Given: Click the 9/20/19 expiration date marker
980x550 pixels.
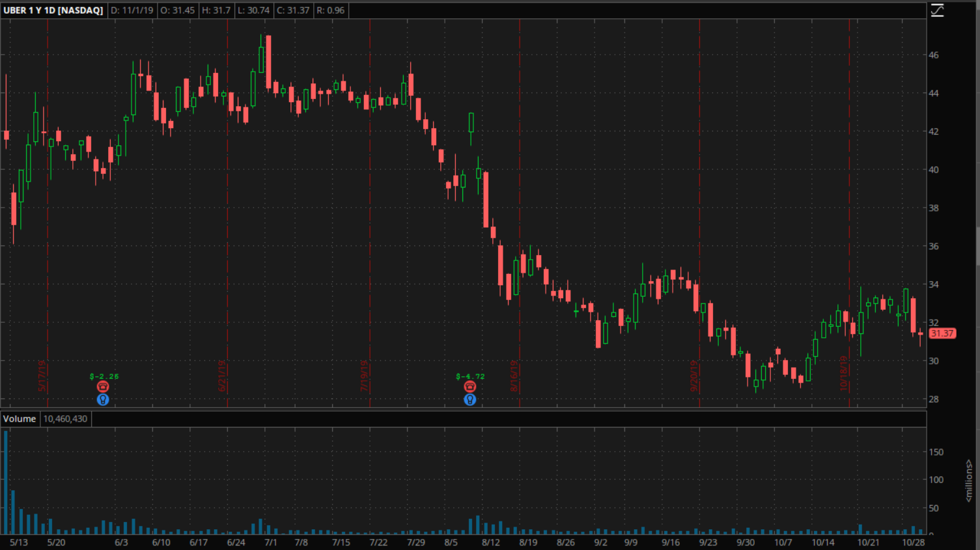Looking at the screenshot, I should pyautogui.click(x=694, y=376).
